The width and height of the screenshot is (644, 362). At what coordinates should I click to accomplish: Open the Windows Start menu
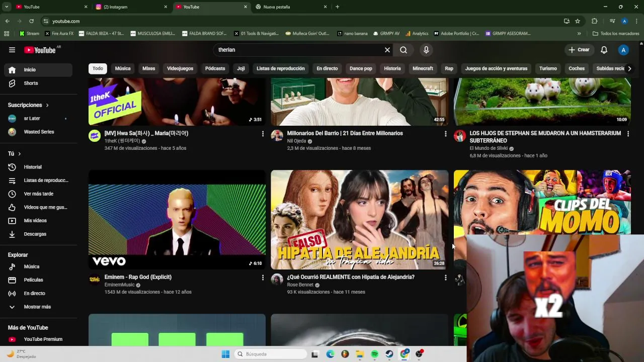pyautogui.click(x=225, y=354)
